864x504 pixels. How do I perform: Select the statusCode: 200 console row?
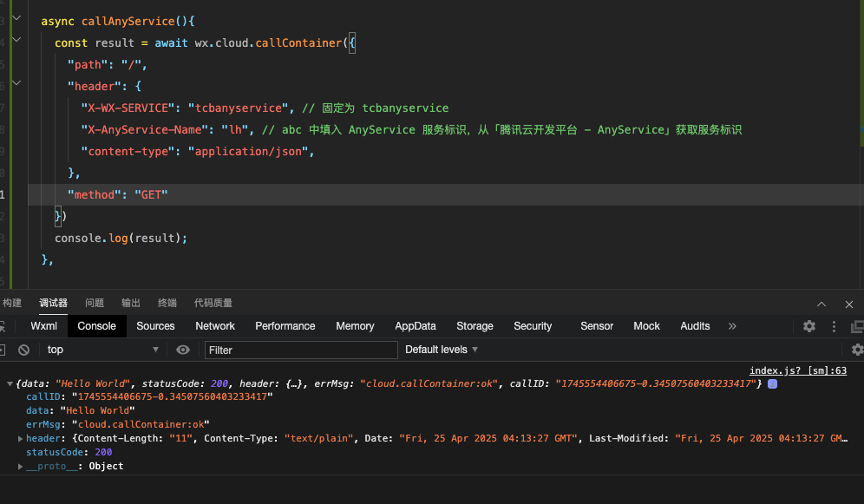69,452
